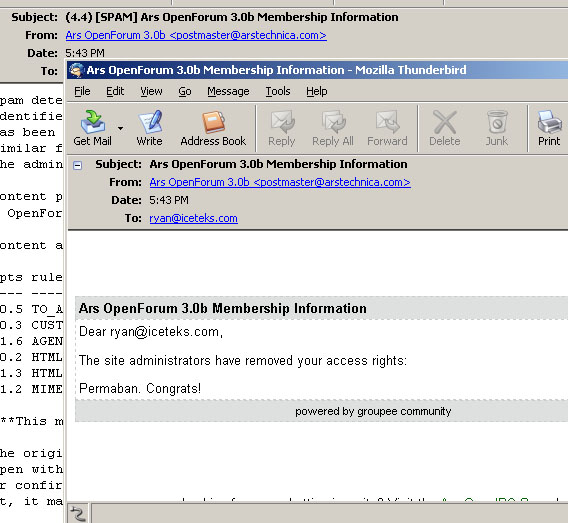Viewport: 568px width, 523px height.
Task: Click the status bar online/offline icon
Action: [x=78, y=514]
